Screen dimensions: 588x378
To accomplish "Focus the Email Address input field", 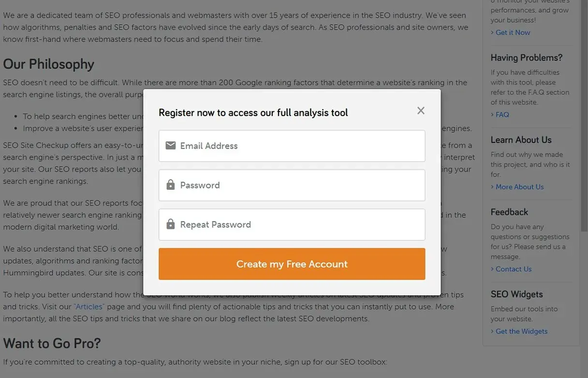I will (300, 146).
